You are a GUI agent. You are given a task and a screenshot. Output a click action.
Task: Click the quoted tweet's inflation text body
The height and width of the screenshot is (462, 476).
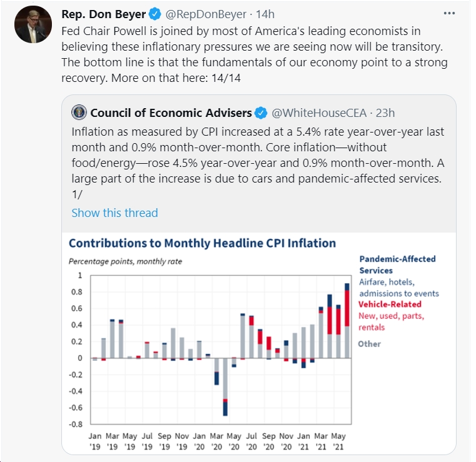258,163
